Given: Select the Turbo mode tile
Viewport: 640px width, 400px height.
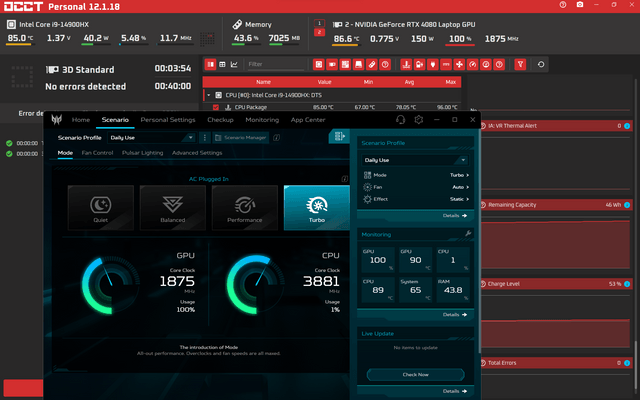Looking at the screenshot, I should click(x=317, y=208).
